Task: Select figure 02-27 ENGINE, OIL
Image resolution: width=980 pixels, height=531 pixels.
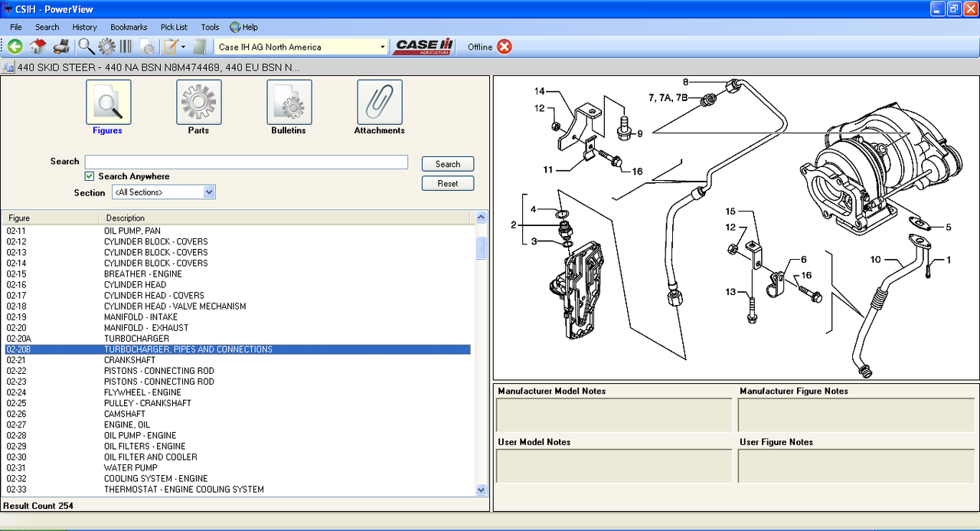Action: [x=237, y=424]
